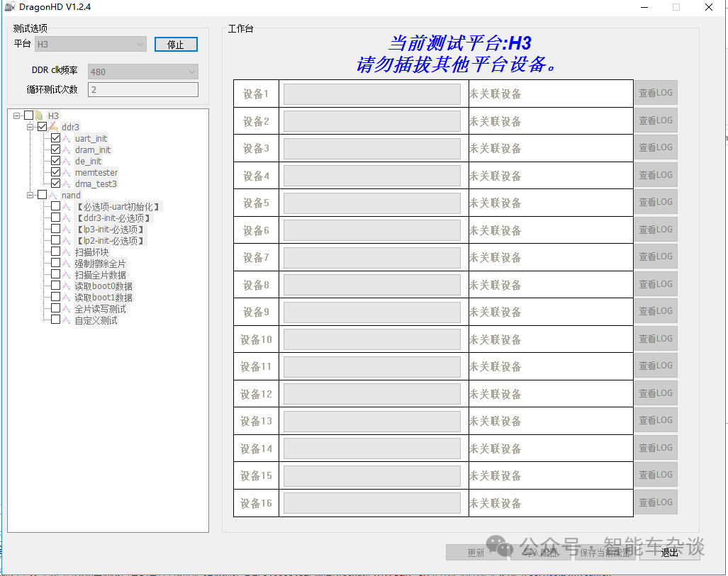This screenshot has width=728, height=576.
Task: Click the H3 root folder icon
Action: click(x=39, y=115)
